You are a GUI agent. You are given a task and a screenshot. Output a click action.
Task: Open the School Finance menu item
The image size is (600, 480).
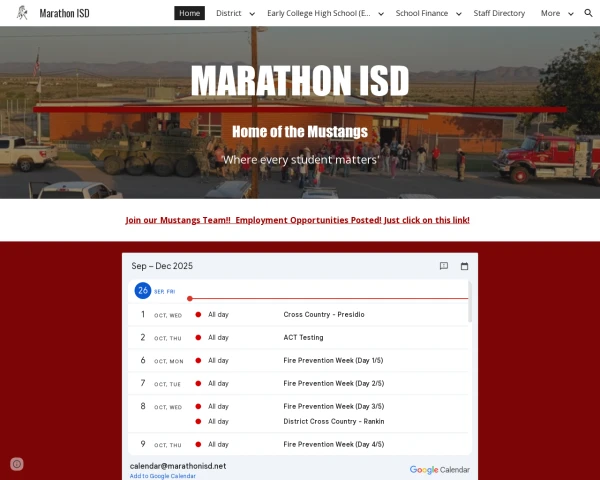tap(422, 13)
